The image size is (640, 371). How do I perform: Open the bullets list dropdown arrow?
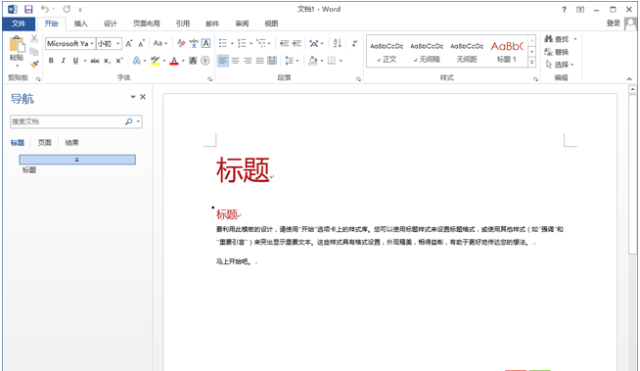click(x=232, y=43)
